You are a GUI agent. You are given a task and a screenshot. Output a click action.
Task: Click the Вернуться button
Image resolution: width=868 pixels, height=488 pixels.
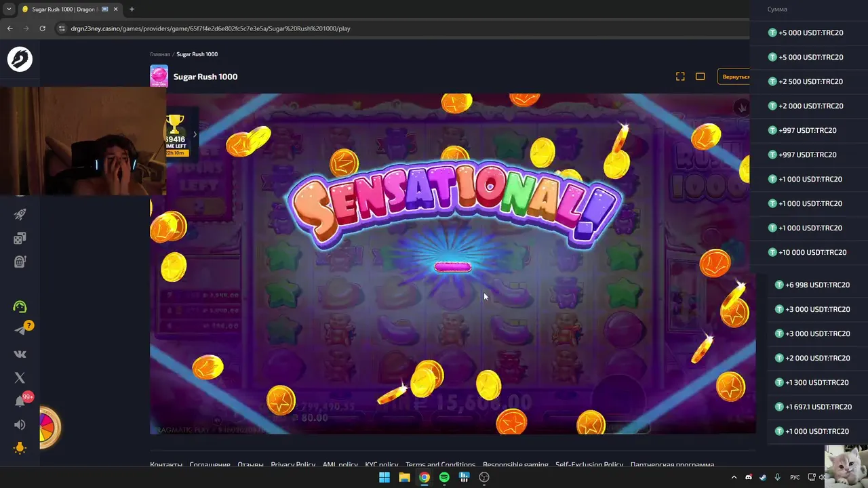[735, 77]
